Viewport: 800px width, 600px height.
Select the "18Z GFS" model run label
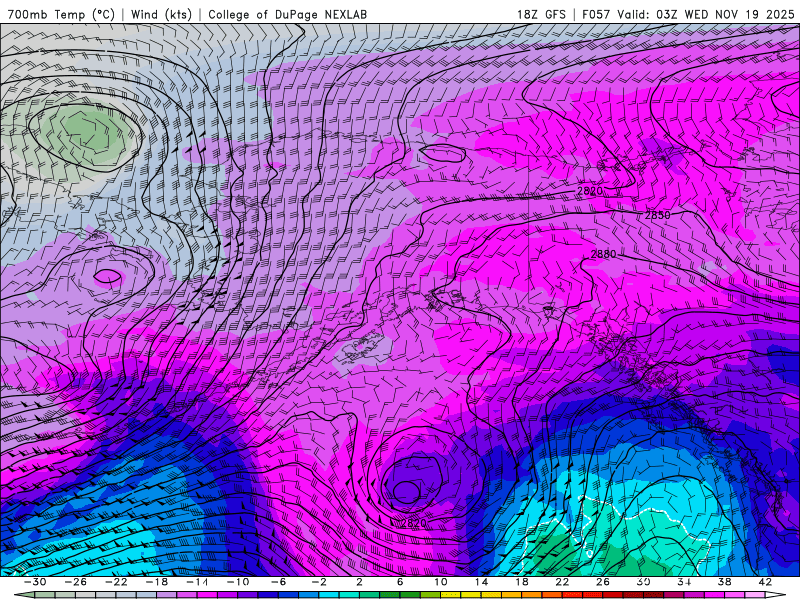tap(541, 14)
